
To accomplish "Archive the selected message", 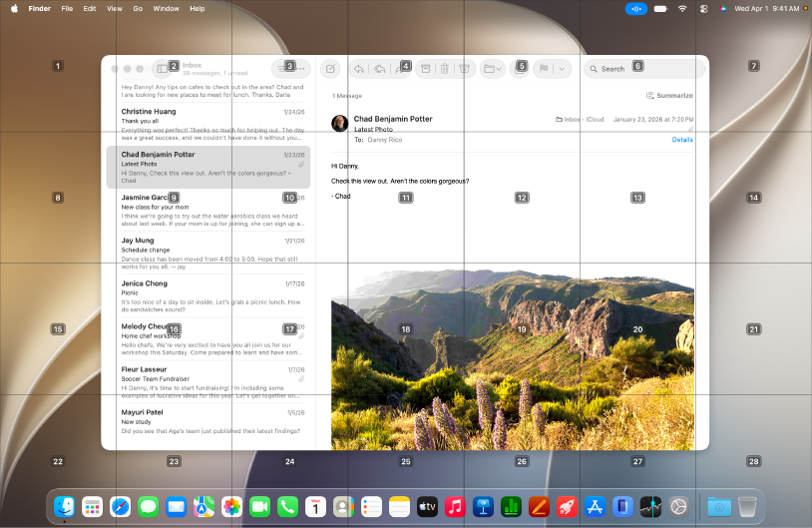I will [x=425, y=69].
